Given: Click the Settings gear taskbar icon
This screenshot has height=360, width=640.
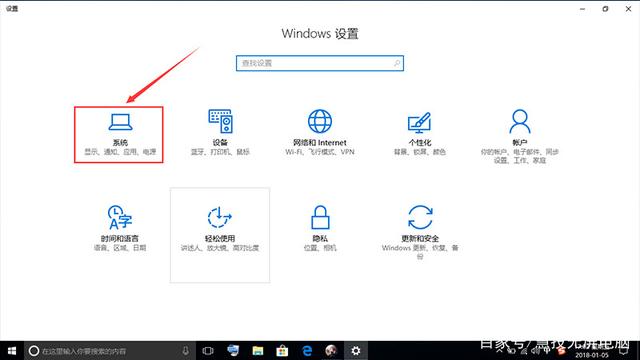Looking at the screenshot, I should point(356,351).
